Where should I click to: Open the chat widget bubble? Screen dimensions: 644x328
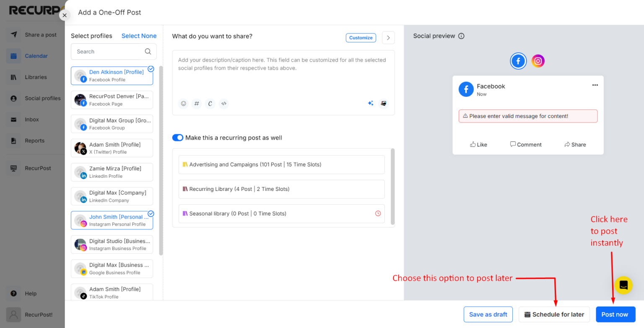tap(623, 285)
